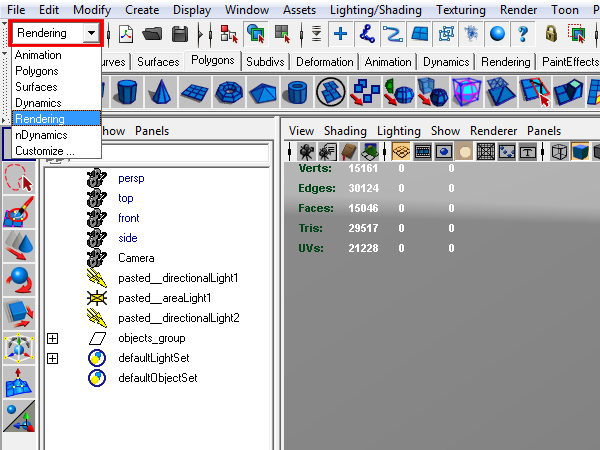The height and width of the screenshot is (450, 600).
Task: Switch to the PaintEffects shelf tab
Action: [x=569, y=62]
